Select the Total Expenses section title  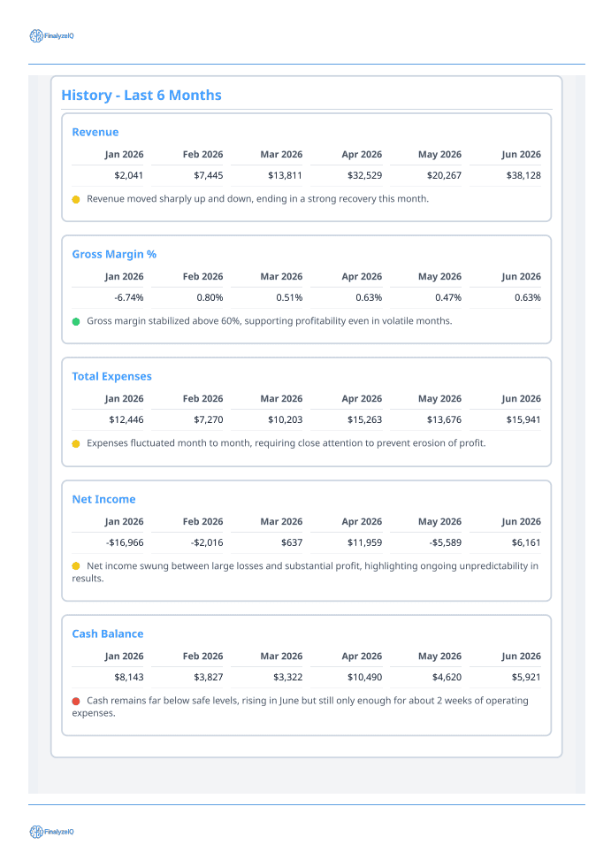click(x=111, y=376)
